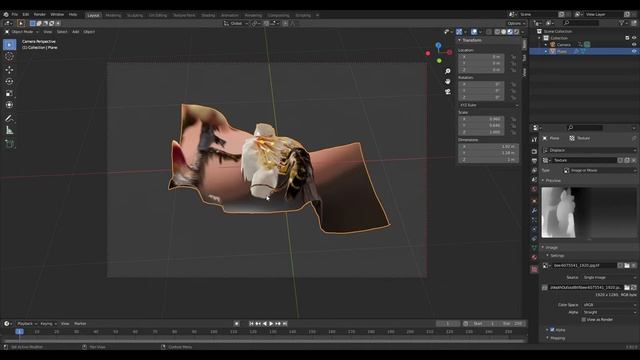Image resolution: width=640 pixels, height=360 pixels.
Task: Open Type dropdown showing Image or Movie
Action: 599,170
